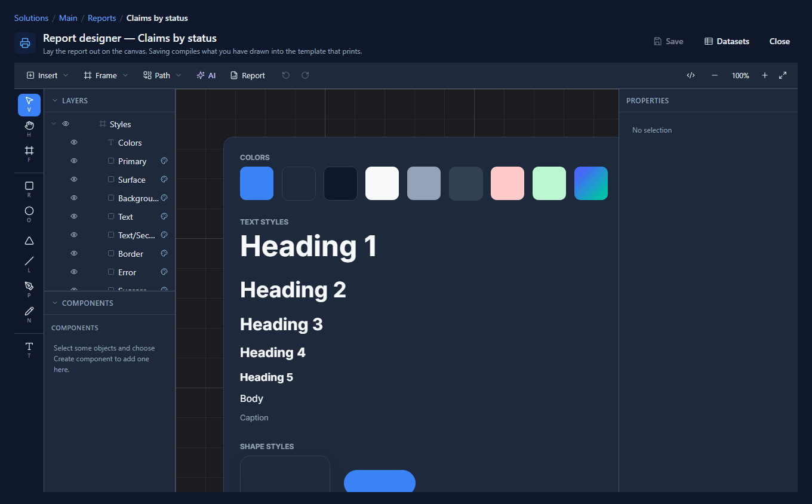Image resolution: width=812 pixels, height=504 pixels.
Task: Hide the Surface layer
Action: coord(74,180)
